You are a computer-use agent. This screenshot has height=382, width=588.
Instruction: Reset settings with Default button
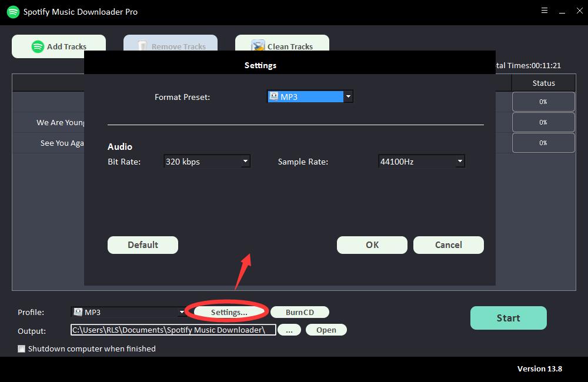pos(142,245)
